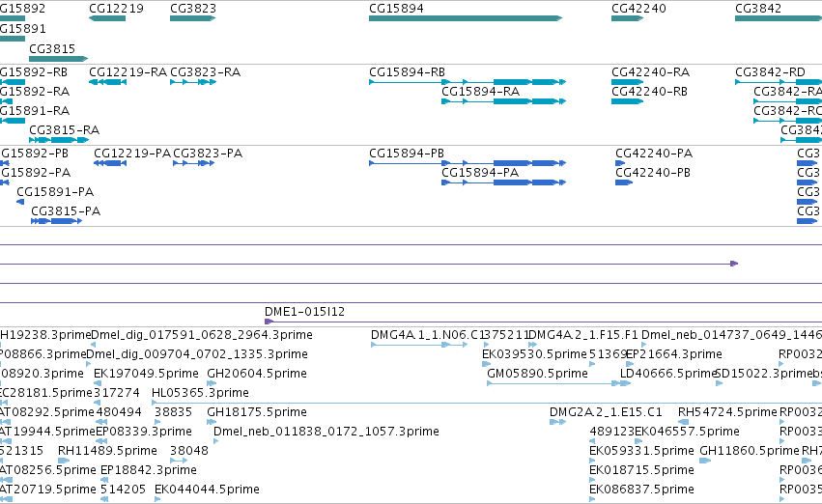Select the LD40666.5prime EST label
Viewport: 822px width, 504px height.
point(666,374)
